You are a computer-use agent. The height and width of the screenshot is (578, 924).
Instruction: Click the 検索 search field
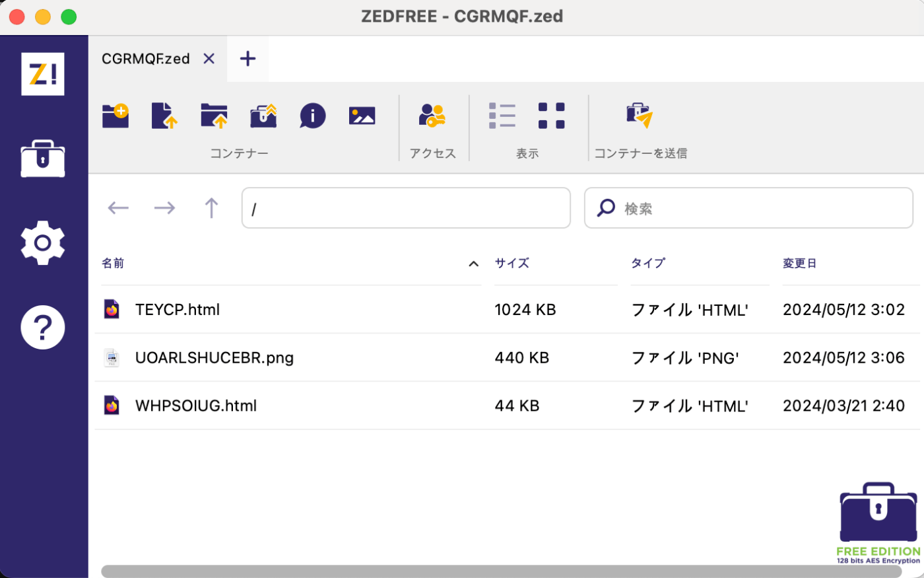click(748, 208)
